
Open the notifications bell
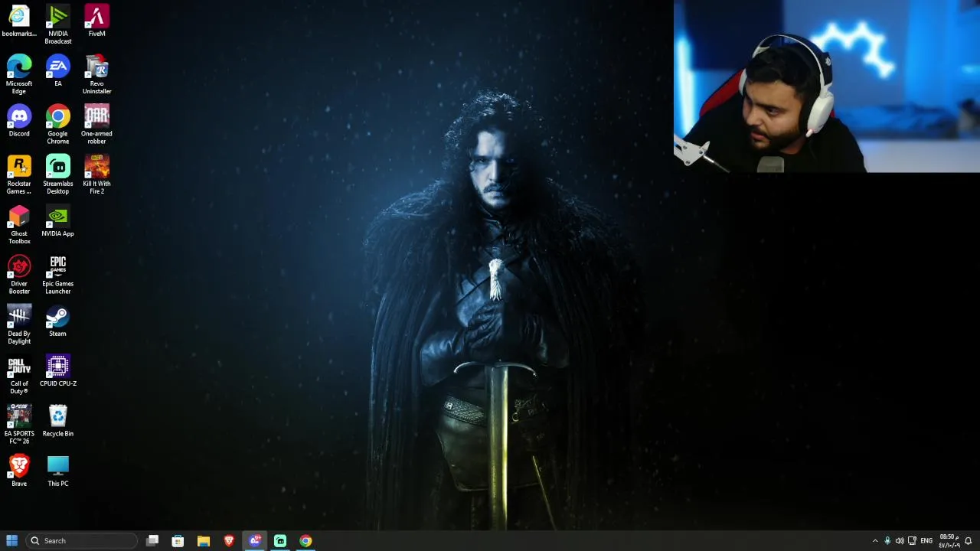pos(969,541)
